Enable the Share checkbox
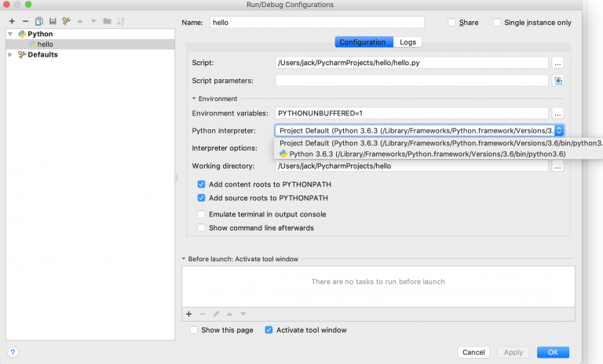Screen dimensions: 603x364 pyautogui.click(x=451, y=23)
